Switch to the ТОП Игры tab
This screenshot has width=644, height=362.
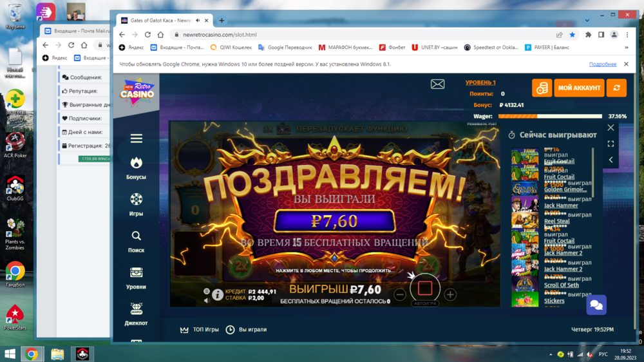tap(200, 330)
